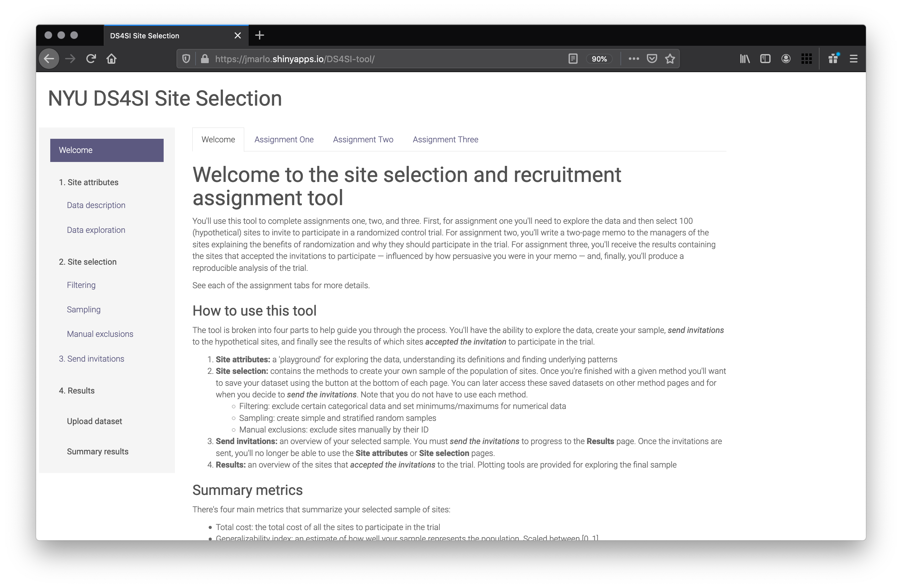The height and width of the screenshot is (588, 902).
Task: Select Welcome in the sidebar
Action: [107, 150]
